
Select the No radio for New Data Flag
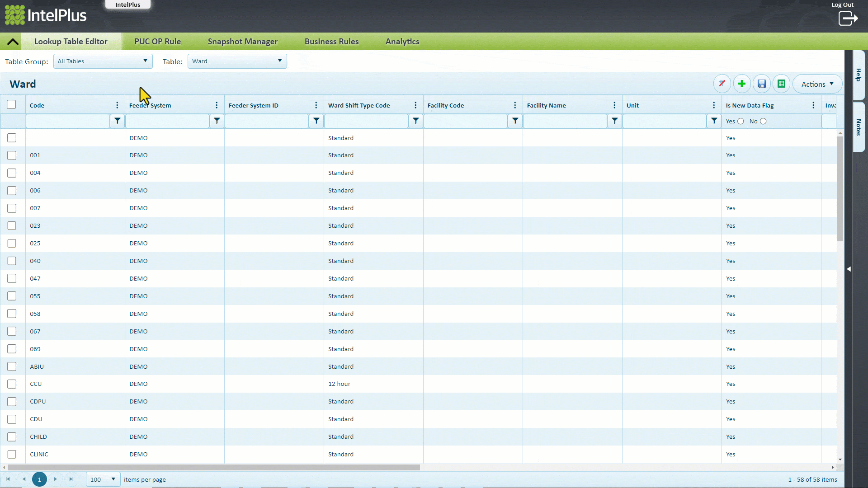click(763, 121)
